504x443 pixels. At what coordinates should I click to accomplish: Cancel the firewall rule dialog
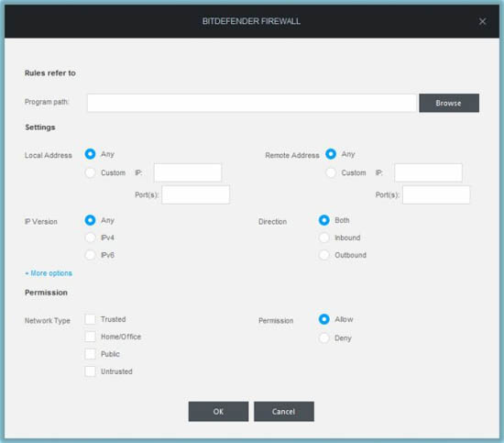coord(284,411)
